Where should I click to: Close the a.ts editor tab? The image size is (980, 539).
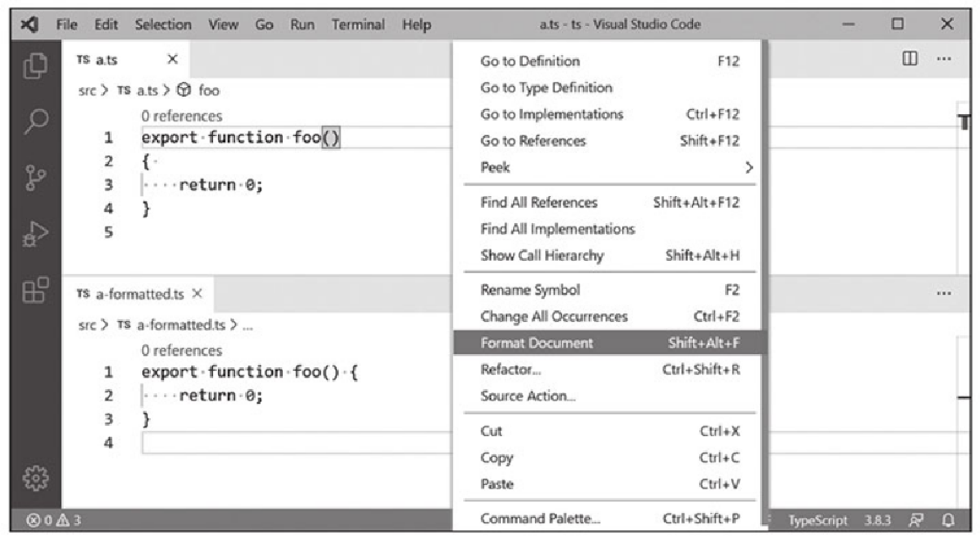173,59
